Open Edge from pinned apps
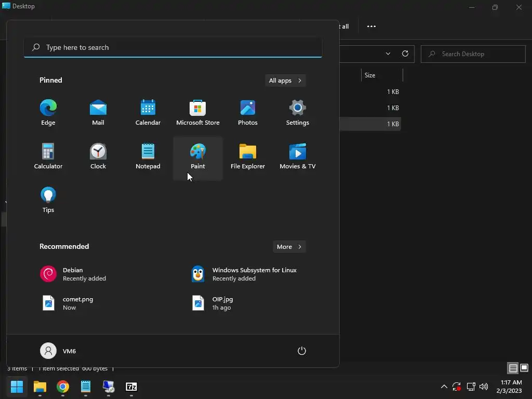Viewport: 532px width, 399px height. 48,113
